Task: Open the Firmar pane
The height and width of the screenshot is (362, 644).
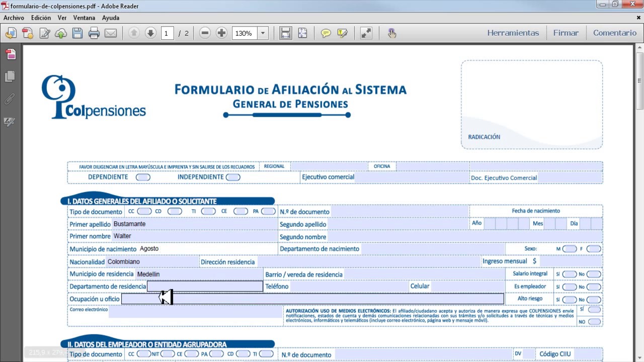Action: point(566,33)
